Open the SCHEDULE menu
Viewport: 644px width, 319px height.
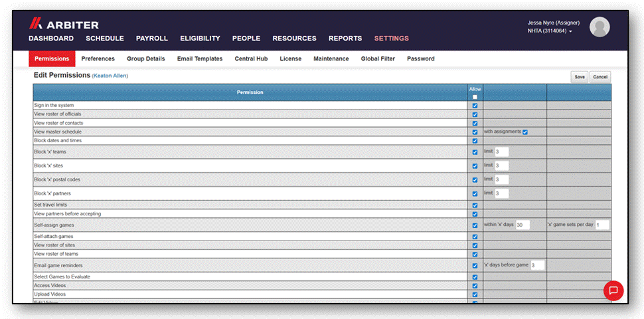point(105,39)
